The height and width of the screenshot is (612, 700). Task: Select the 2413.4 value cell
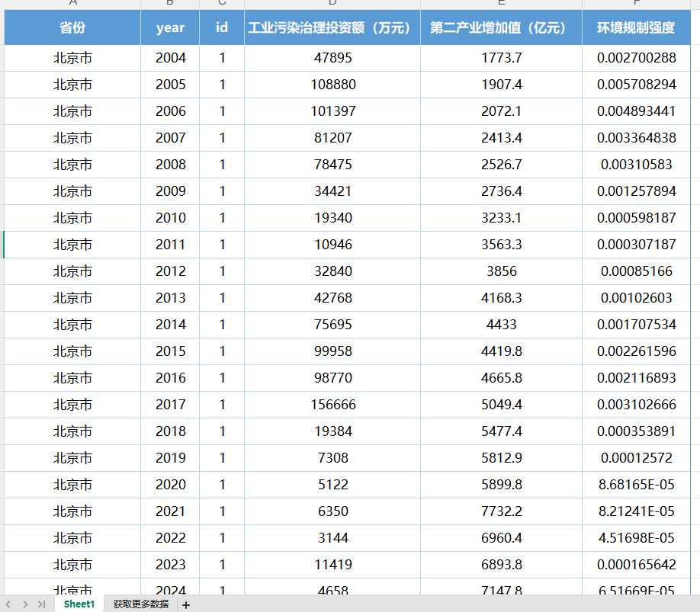pyautogui.click(x=501, y=138)
